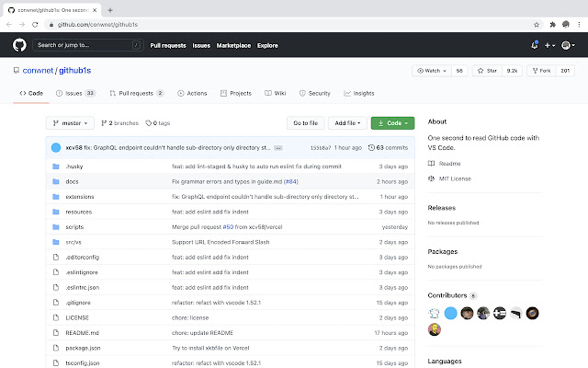Click the latest commit author avatar
Viewport: 588px width, 368px height.
pyautogui.click(x=56, y=147)
